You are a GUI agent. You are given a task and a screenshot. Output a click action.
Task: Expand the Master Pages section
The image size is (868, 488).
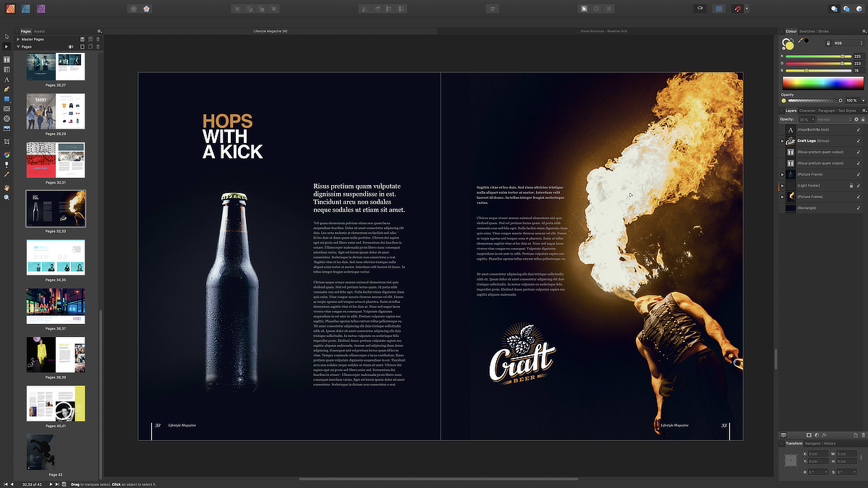(18, 39)
